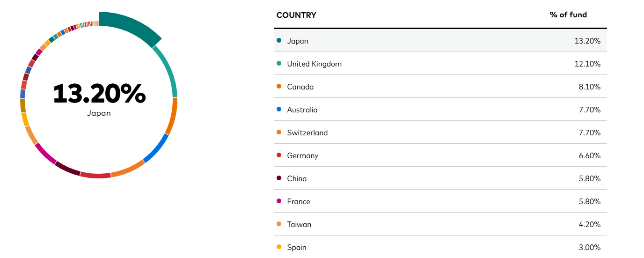
Task: Click the COUNTRY column header
Action: [x=296, y=15]
